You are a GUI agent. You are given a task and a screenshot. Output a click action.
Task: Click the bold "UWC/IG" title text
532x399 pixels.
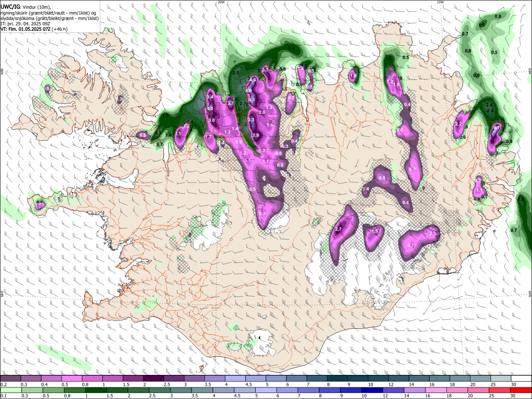(x=10, y=7)
